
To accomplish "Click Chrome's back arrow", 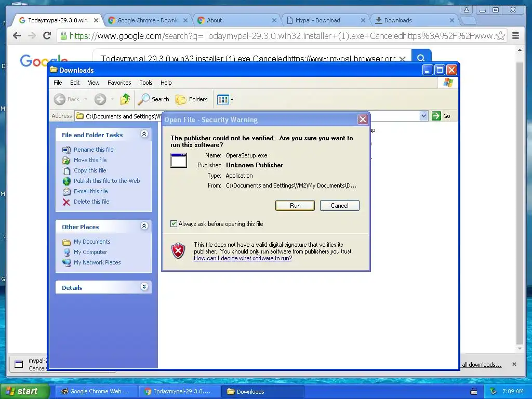I will click(17, 35).
